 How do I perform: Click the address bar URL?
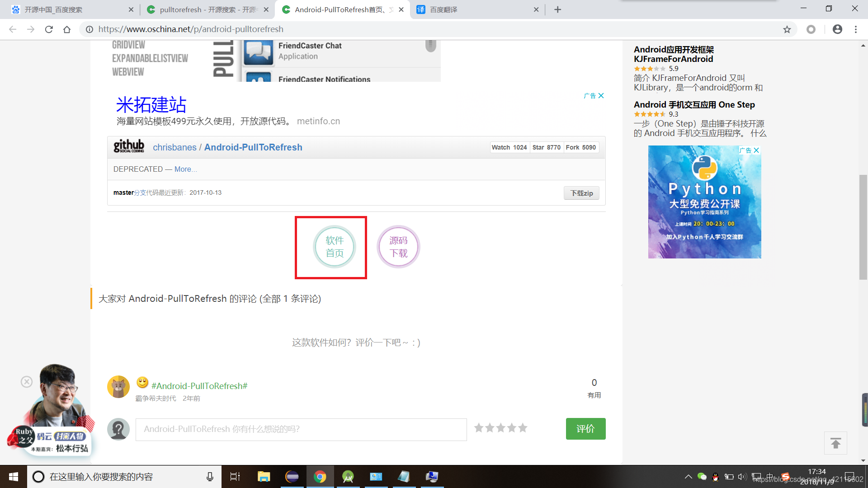191,29
